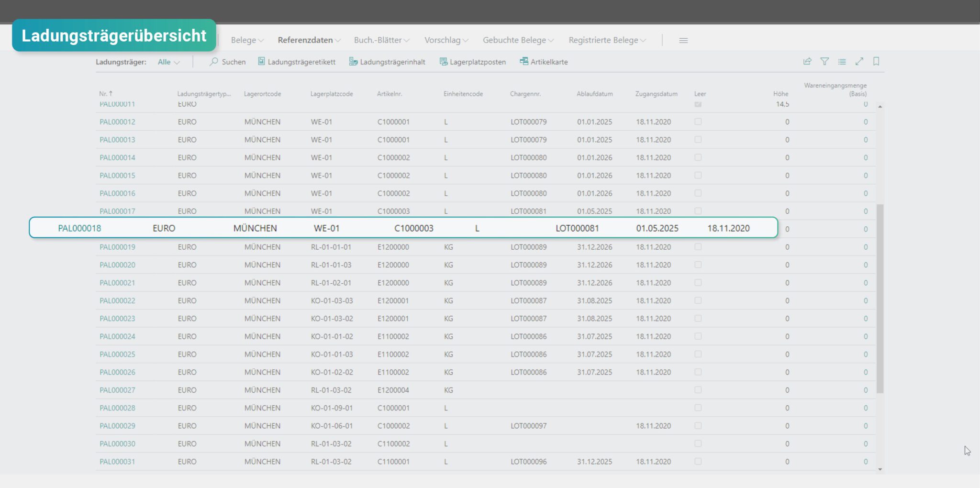Sort by the Nr. column header
This screenshot has width=980, height=488.
[x=106, y=94]
